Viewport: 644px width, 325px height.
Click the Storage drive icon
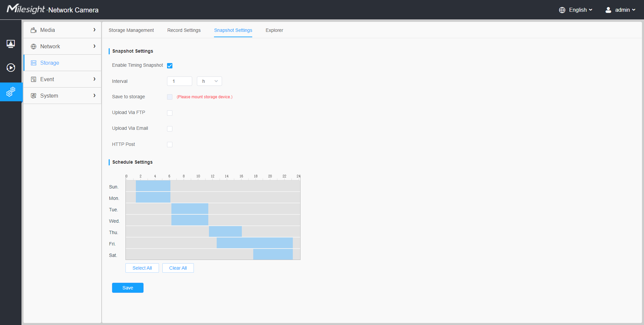click(x=34, y=63)
